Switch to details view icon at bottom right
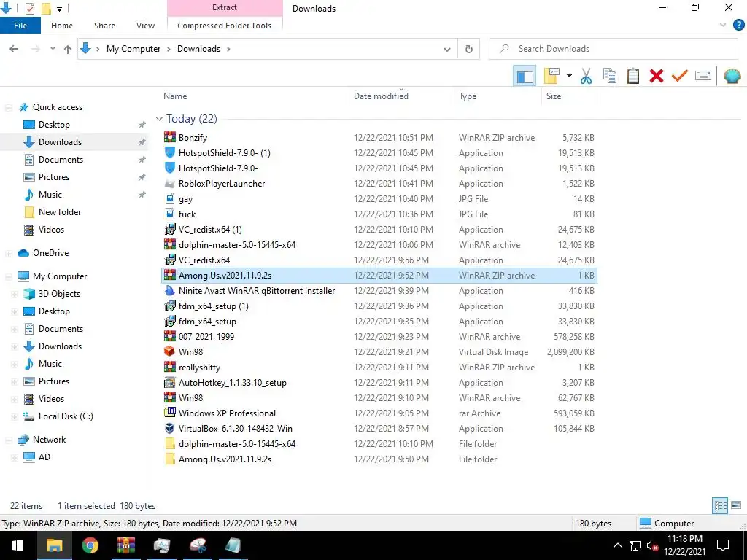 (720, 506)
